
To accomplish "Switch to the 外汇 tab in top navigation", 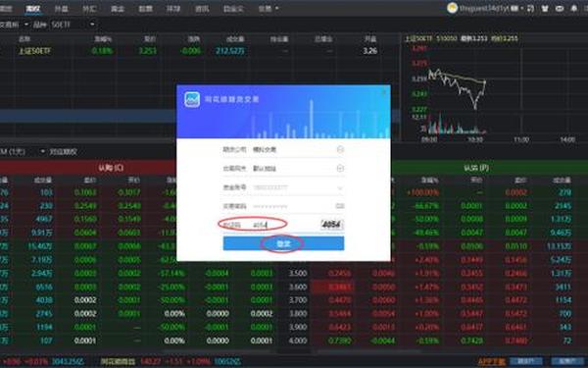I will pos(89,8).
